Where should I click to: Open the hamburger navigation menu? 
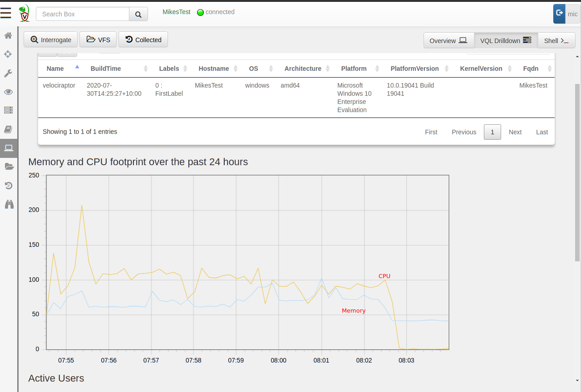pyautogui.click(x=6, y=13)
